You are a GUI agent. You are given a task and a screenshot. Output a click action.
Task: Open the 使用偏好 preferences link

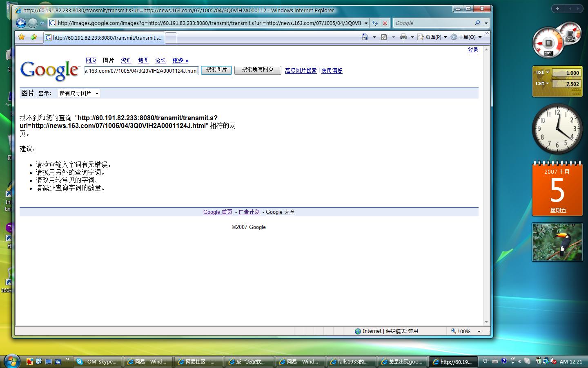click(x=332, y=70)
